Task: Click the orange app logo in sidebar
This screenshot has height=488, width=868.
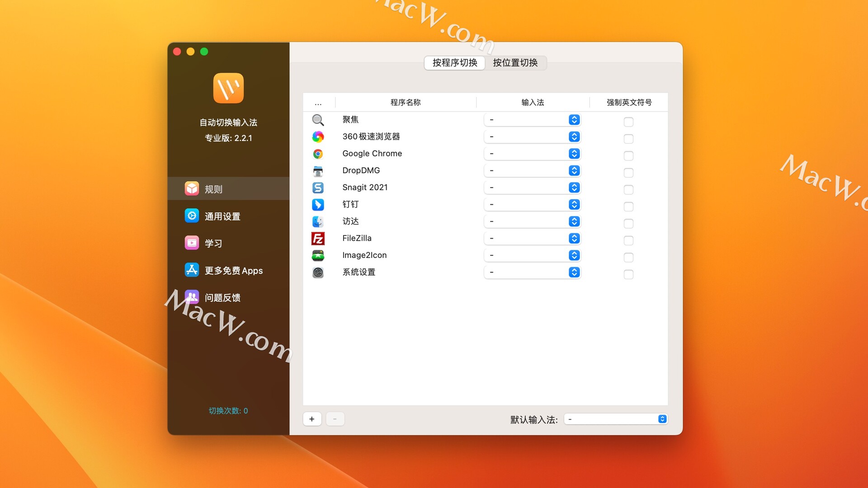Action: [228, 88]
